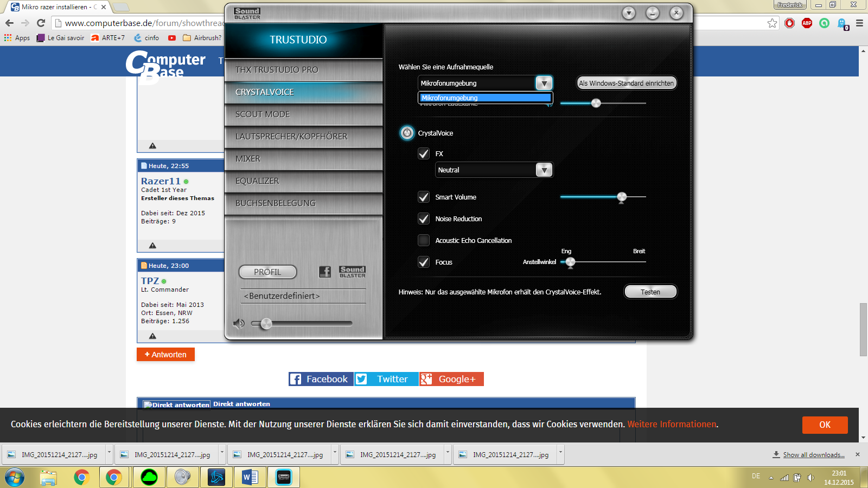Mute via the speaker icon in Sound Blaster panel
This screenshot has height=488, width=868.
[x=239, y=324]
